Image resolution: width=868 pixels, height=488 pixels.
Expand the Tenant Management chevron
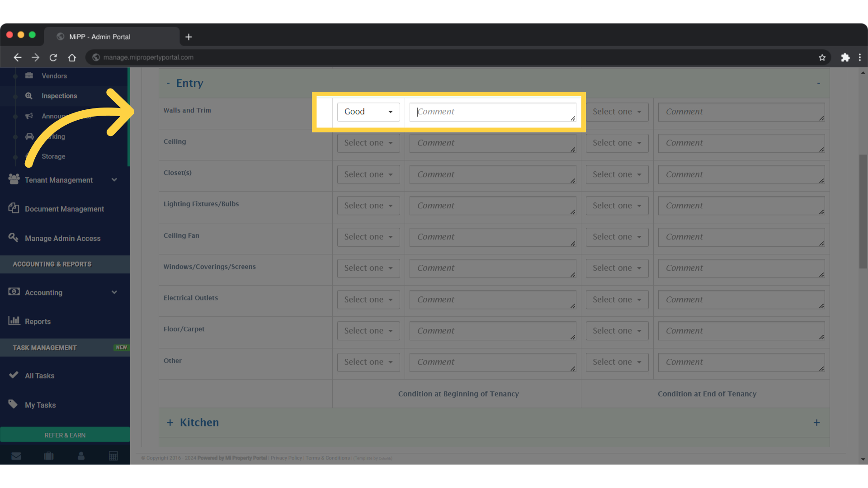[114, 179]
